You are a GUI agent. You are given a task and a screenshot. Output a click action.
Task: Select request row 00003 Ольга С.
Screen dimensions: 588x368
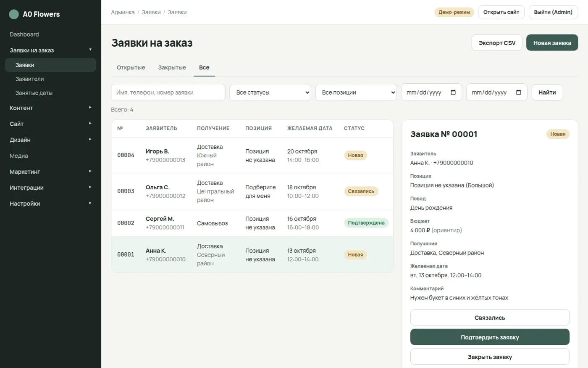(252, 191)
